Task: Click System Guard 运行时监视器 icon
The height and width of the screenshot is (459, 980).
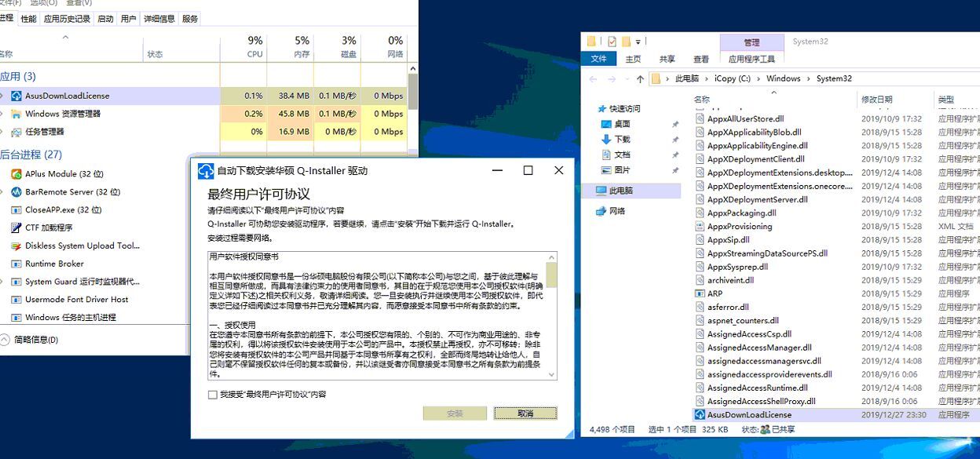Action: pos(16,282)
